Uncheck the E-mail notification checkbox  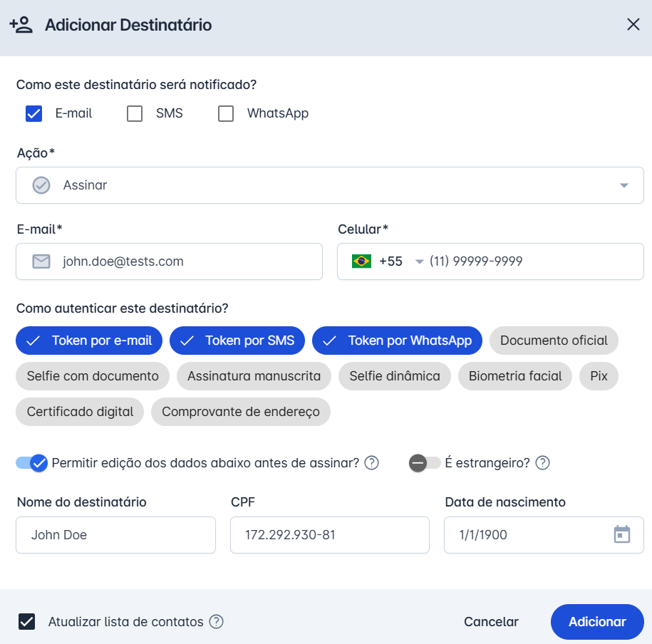pyautogui.click(x=34, y=113)
